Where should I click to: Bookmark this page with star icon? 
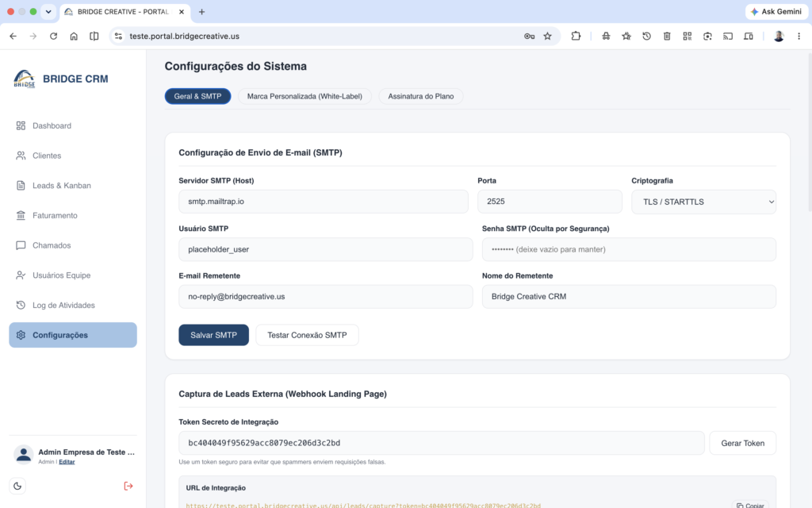pos(547,37)
